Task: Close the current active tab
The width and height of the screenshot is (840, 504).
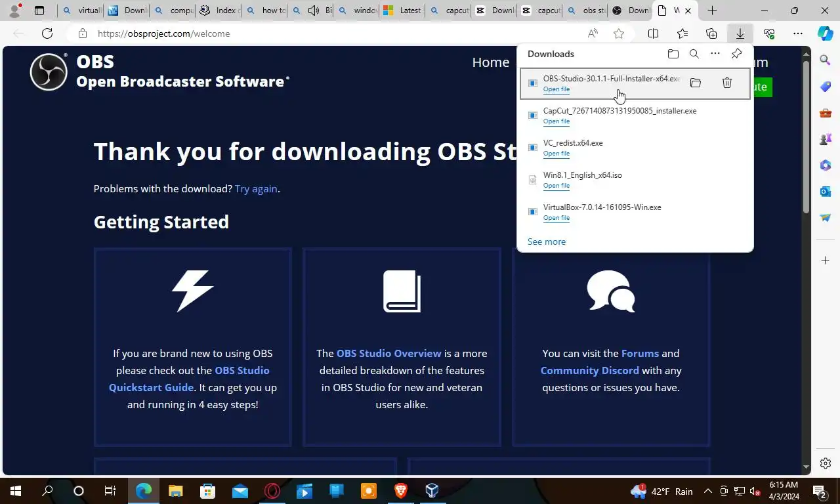Action: [688, 10]
